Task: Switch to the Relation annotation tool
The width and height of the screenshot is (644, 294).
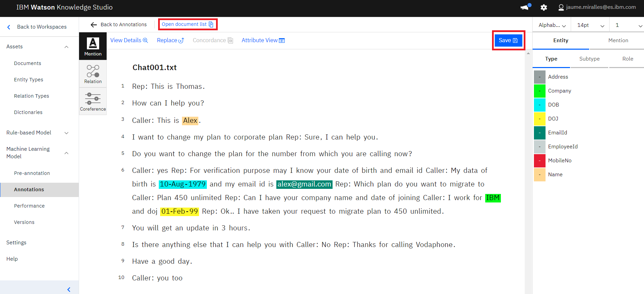Action: [93, 74]
